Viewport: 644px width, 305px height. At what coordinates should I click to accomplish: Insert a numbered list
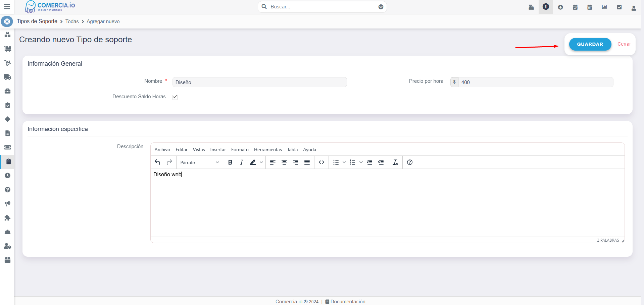[353, 162]
